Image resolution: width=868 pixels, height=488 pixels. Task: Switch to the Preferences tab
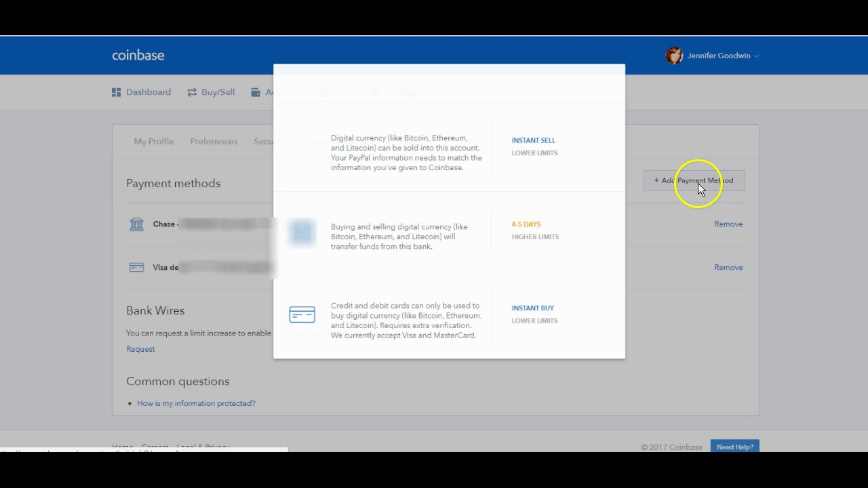click(214, 142)
